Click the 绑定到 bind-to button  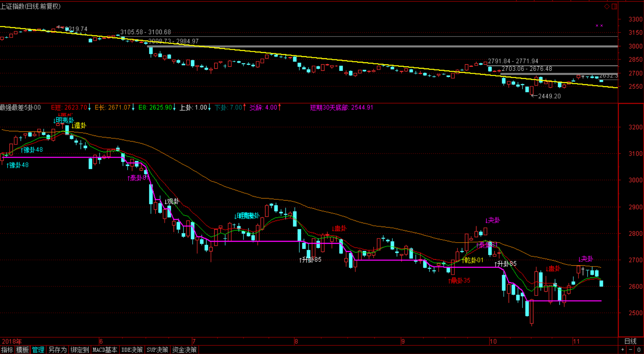click(x=80, y=350)
